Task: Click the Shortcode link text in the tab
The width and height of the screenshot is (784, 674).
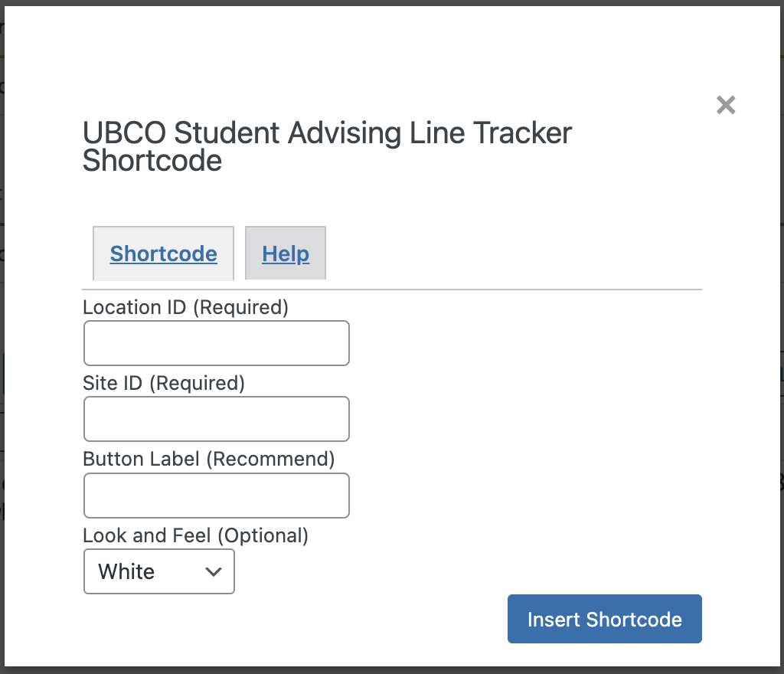Action: [164, 254]
